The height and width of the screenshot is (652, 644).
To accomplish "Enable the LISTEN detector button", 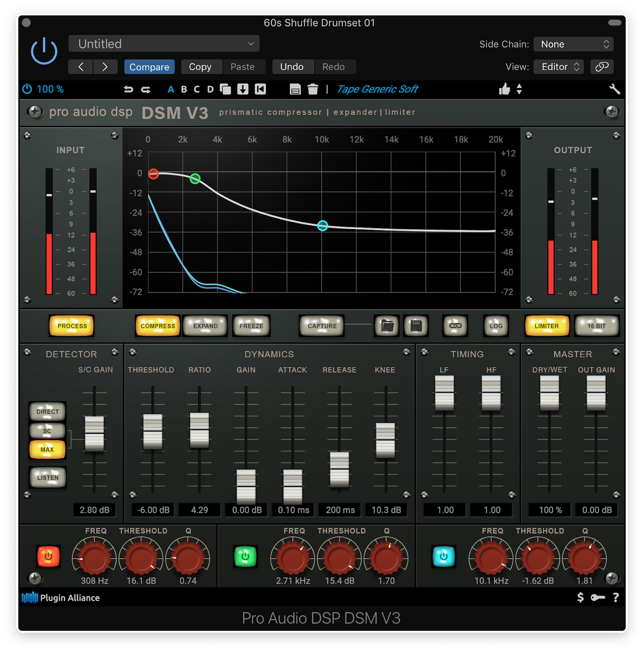I will 47,477.
